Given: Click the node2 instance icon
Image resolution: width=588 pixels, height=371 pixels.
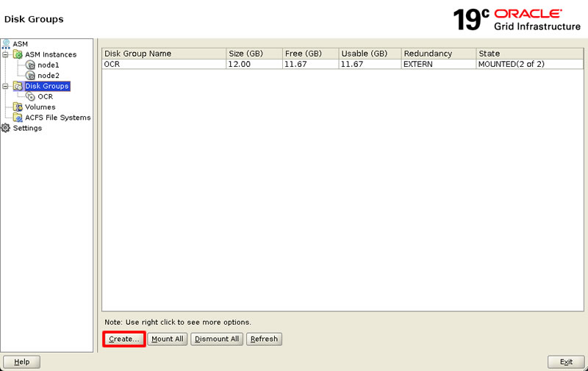Looking at the screenshot, I should [30, 76].
